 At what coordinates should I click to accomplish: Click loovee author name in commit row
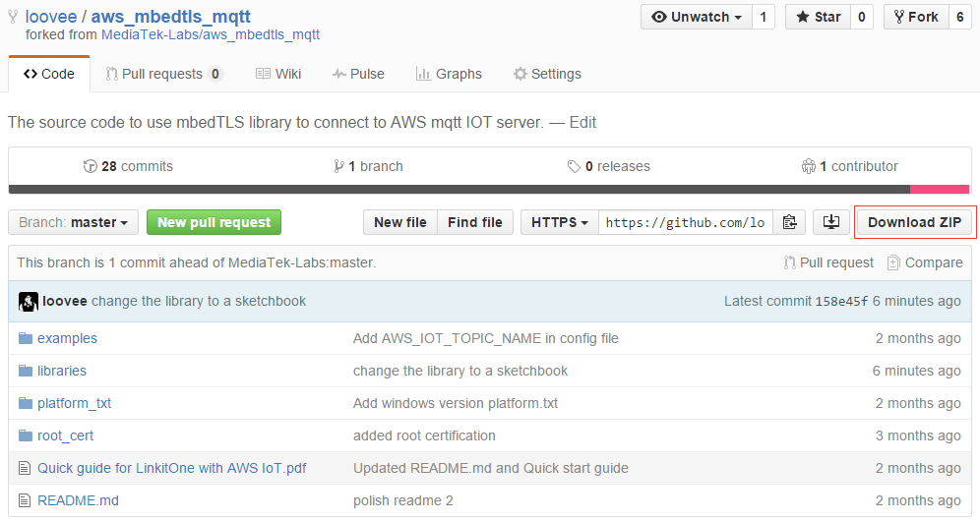click(x=64, y=302)
